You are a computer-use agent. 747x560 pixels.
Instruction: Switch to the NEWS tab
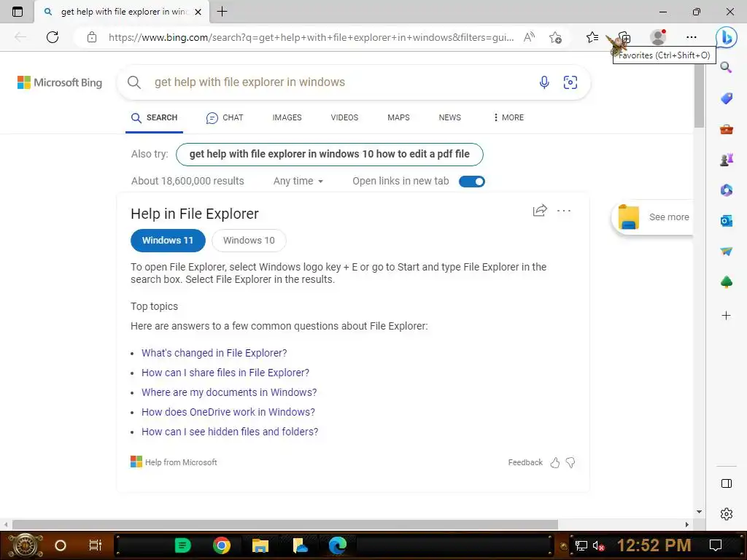449,117
